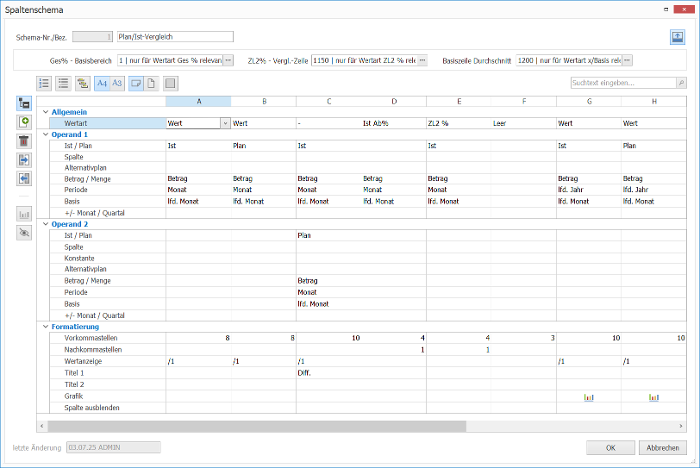Click the 'Diff.' Titel 1 cell
Screen dimensions: 700x468
pyautogui.click(x=329, y=373)
